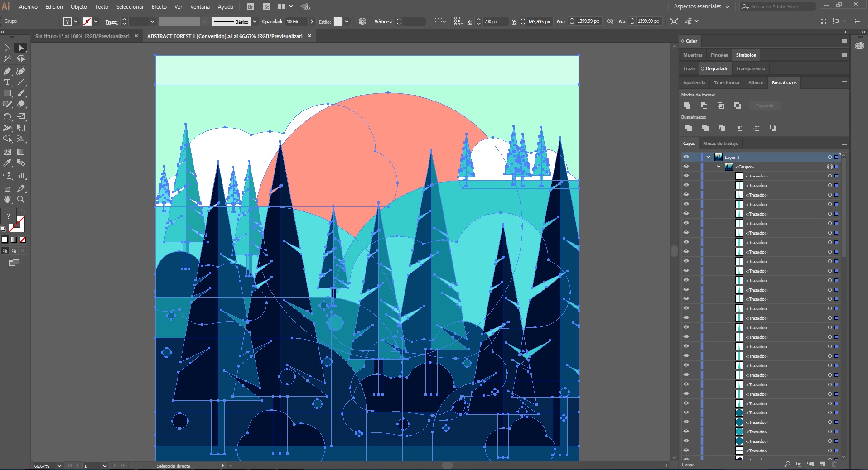Hide the <Grupo> group in the Capas panel
The image size is (868, 470).
686,167
